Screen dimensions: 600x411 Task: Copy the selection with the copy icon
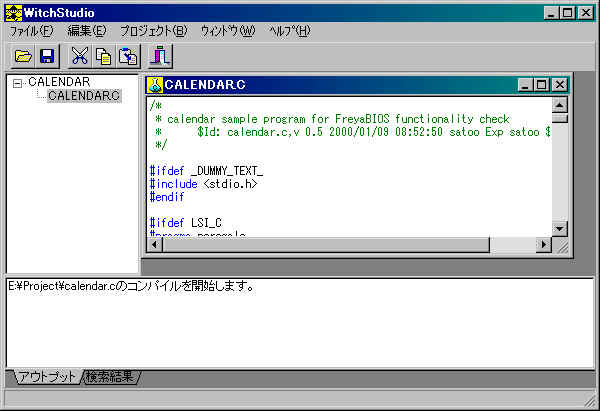(x=103, y=56)
